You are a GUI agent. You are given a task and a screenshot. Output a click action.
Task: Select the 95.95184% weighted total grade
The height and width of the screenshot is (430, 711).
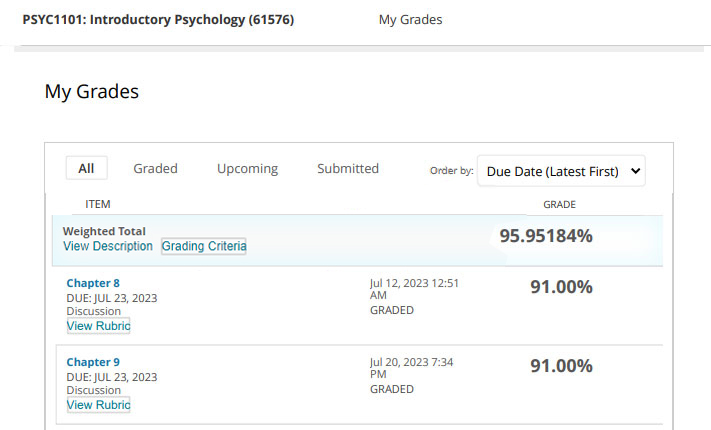(x=546, y=236)
